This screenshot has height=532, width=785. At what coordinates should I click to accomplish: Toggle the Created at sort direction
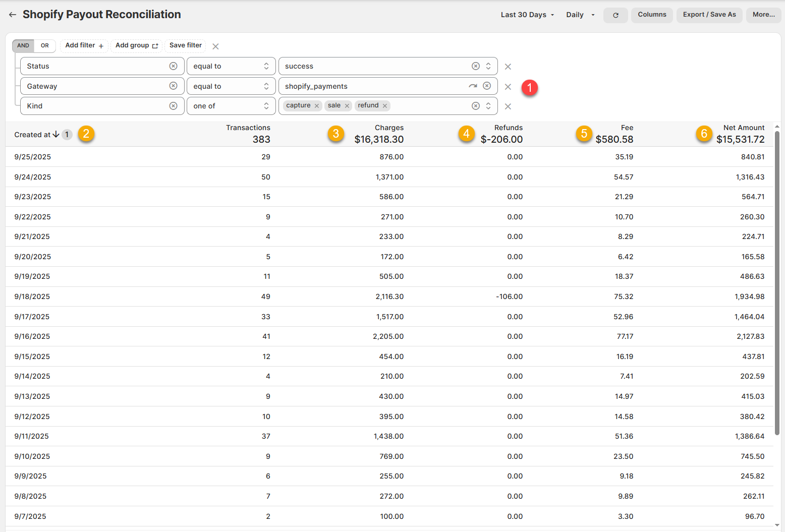coord(56,135)
